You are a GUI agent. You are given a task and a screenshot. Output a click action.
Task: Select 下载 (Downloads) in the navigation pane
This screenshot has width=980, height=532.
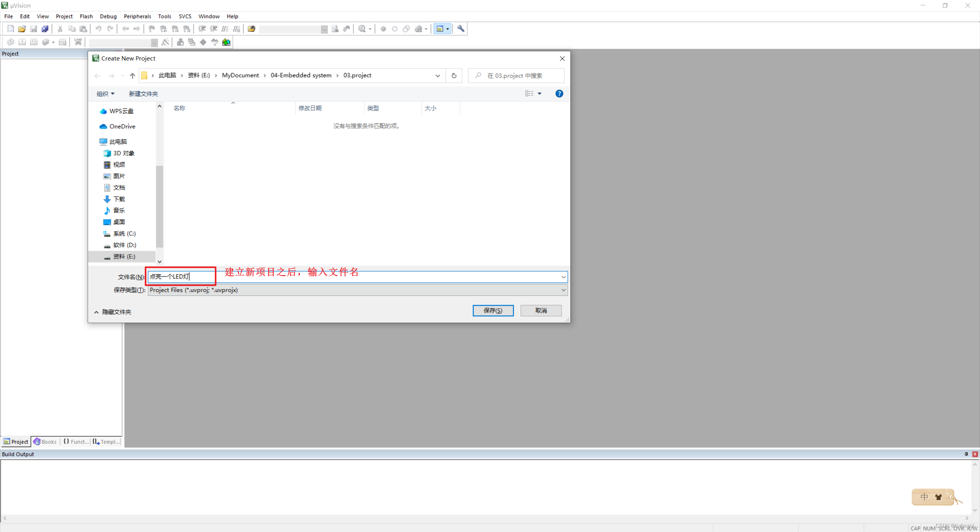click(114, 199)
